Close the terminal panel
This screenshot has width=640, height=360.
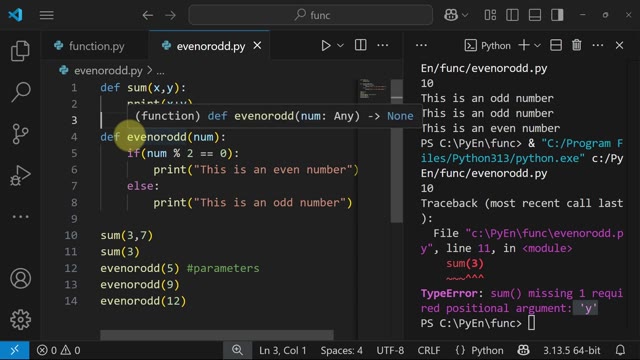(x=620, y=45)
